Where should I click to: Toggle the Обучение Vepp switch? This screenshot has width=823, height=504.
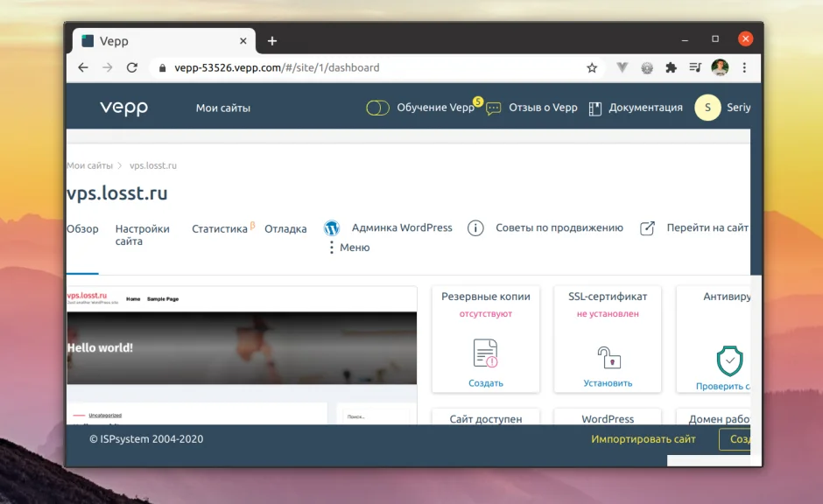tap(376, 107)
